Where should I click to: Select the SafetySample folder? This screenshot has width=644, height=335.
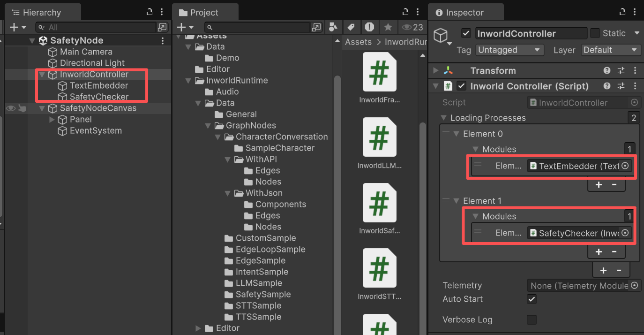263,294
